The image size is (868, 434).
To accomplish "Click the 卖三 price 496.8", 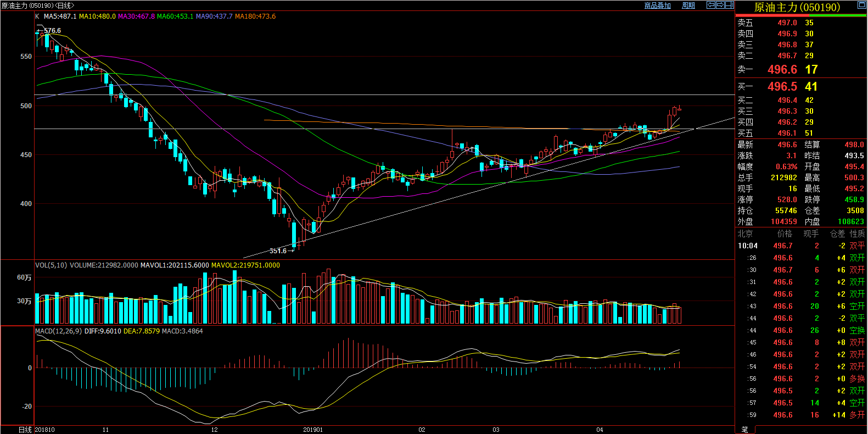I will point(787,45).
